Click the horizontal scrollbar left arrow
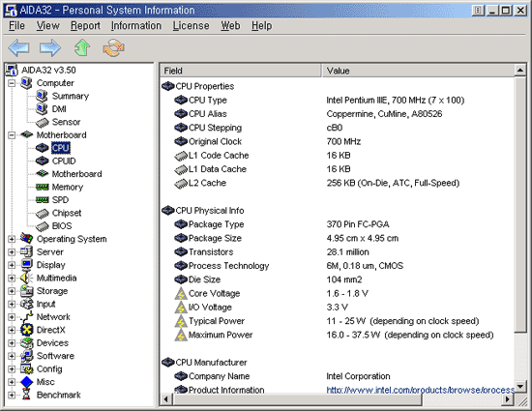The height and width of the screenshot is (411, 532). 166,399
